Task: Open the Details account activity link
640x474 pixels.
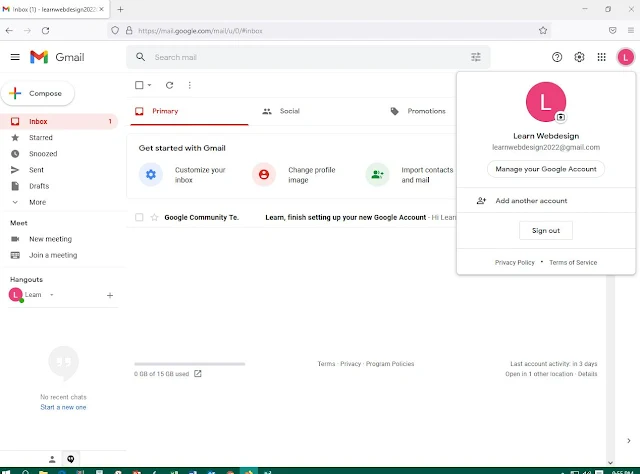Action: tap(587, 374)
